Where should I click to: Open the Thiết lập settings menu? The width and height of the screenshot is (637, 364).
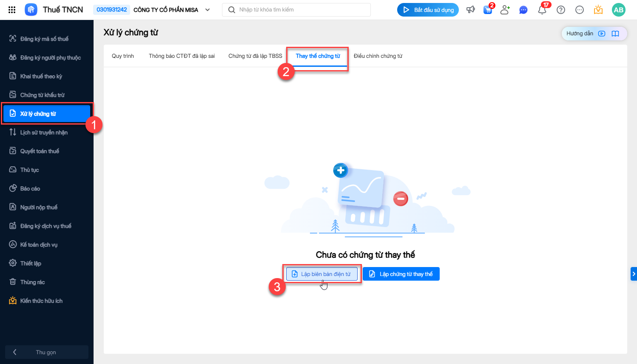point(47,263)
